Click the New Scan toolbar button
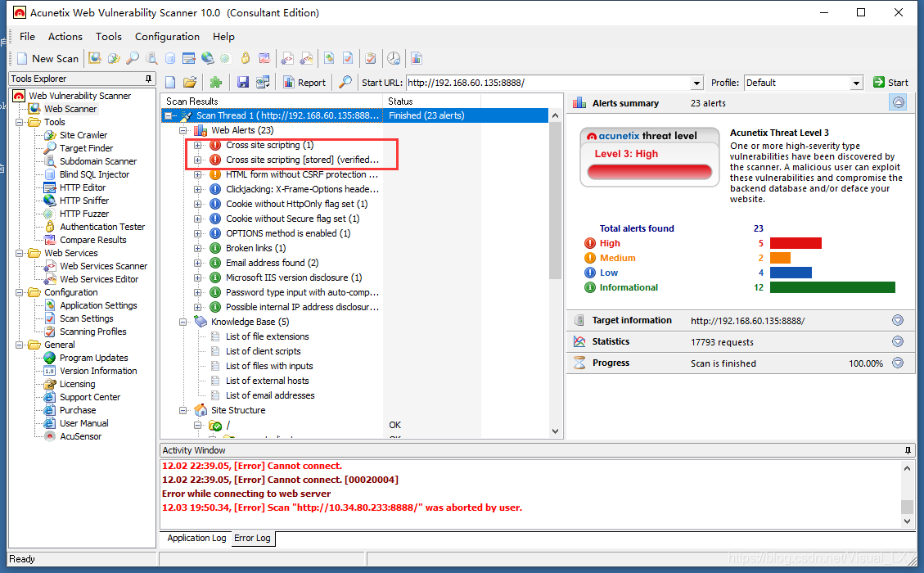924x573 pixels. (47, 58)
